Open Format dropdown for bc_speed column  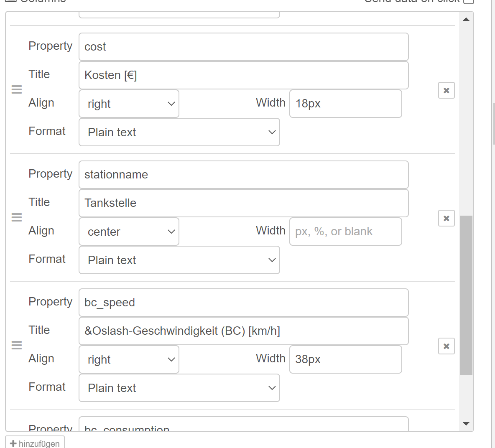(179, 388)
